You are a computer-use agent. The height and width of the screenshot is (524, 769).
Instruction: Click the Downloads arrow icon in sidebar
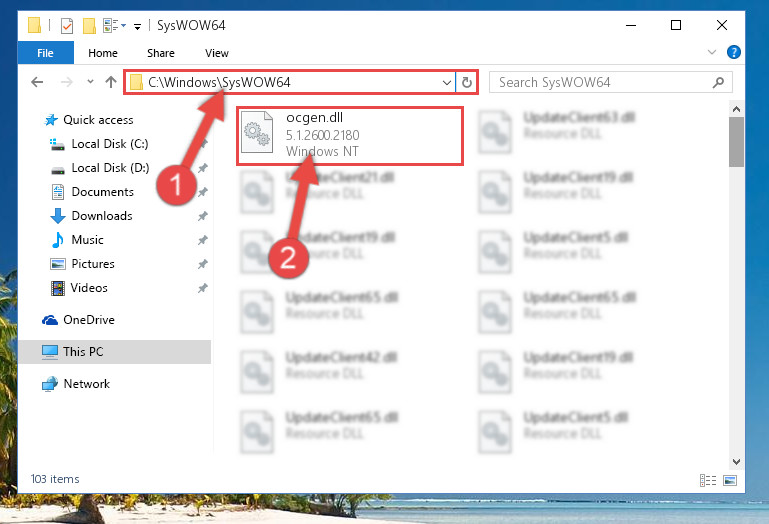[58, 216]
